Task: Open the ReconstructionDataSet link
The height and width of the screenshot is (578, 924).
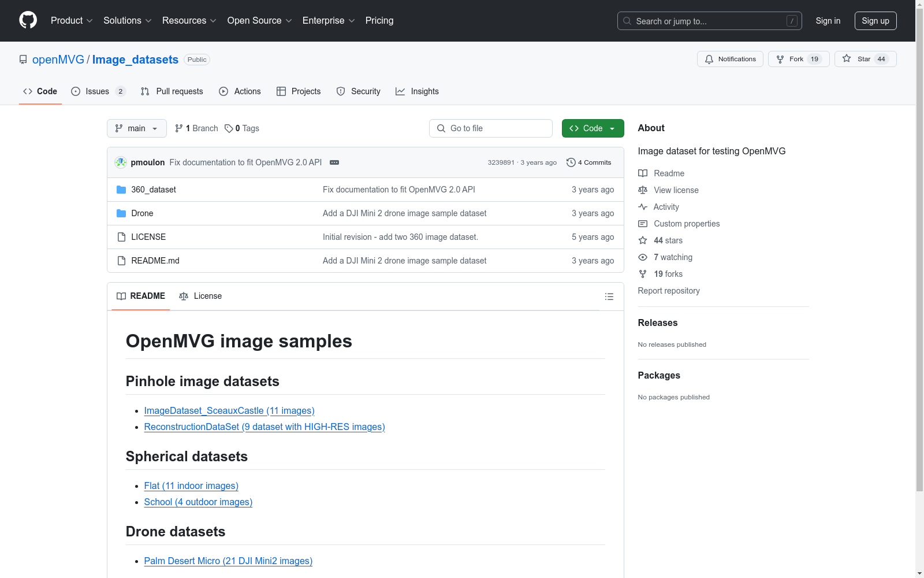Action: [264, 427]
